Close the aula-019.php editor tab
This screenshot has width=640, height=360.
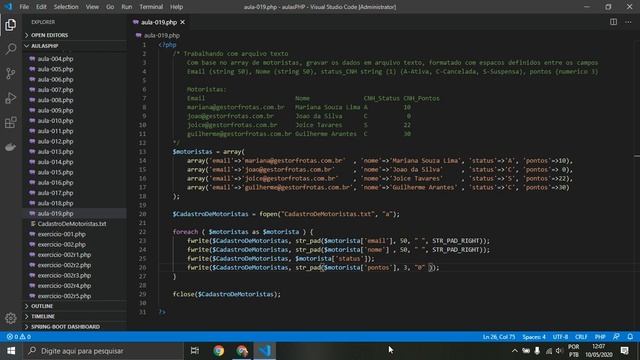[x=182, y=22]
